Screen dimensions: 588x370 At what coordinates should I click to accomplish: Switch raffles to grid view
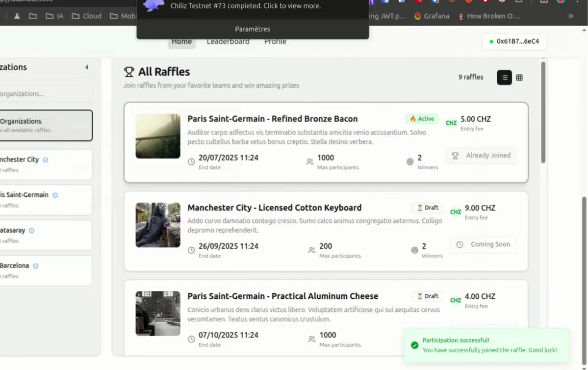pyautogui.click(x=519, y=77)
